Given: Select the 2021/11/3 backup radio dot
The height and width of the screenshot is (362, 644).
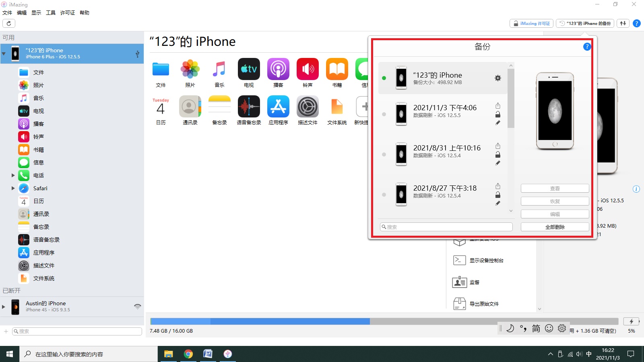Looking at the screenshot, I should (384, 114).
